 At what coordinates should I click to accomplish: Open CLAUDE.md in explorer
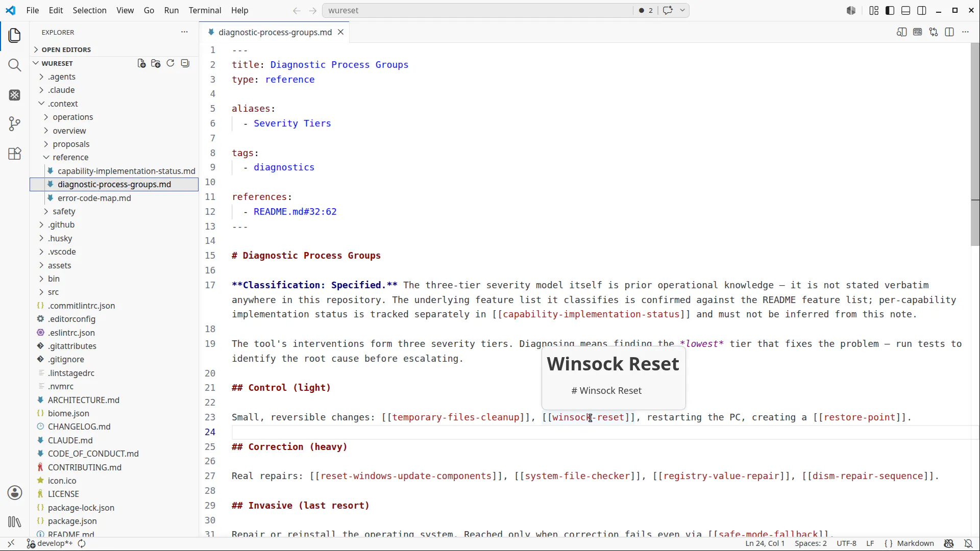click(x=70, y=440)
